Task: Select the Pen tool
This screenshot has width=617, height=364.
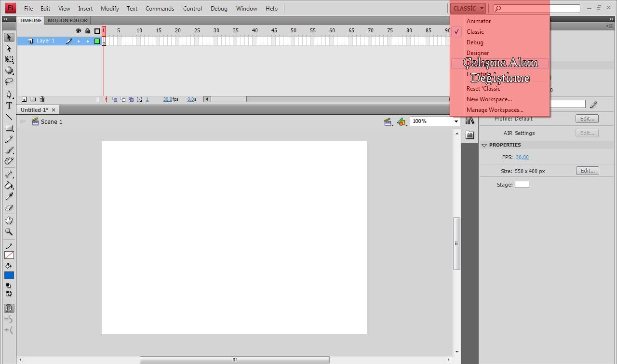Action: coord(9,94)
